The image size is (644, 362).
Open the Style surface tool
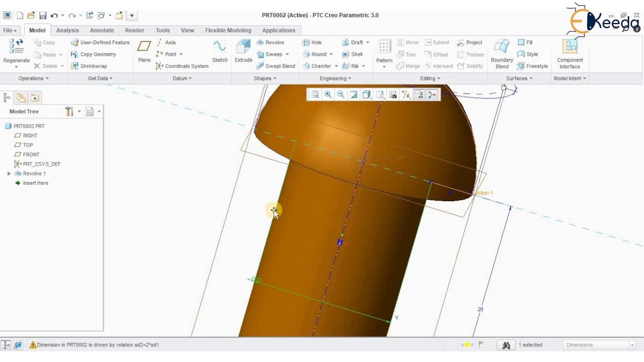pyautogui.click(x=528, y=54)
